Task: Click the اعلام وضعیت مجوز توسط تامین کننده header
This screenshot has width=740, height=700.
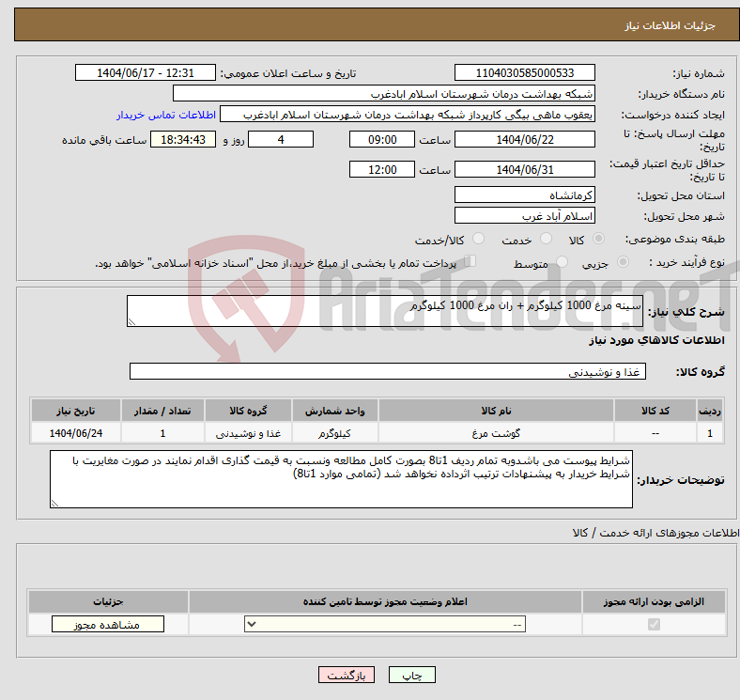Action: 385,601
